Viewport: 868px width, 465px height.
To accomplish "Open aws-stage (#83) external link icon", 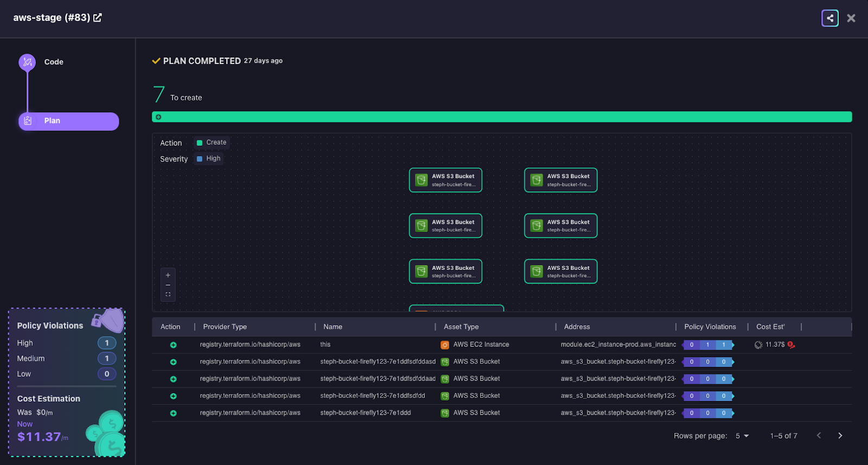I will [x=98, y=17].
